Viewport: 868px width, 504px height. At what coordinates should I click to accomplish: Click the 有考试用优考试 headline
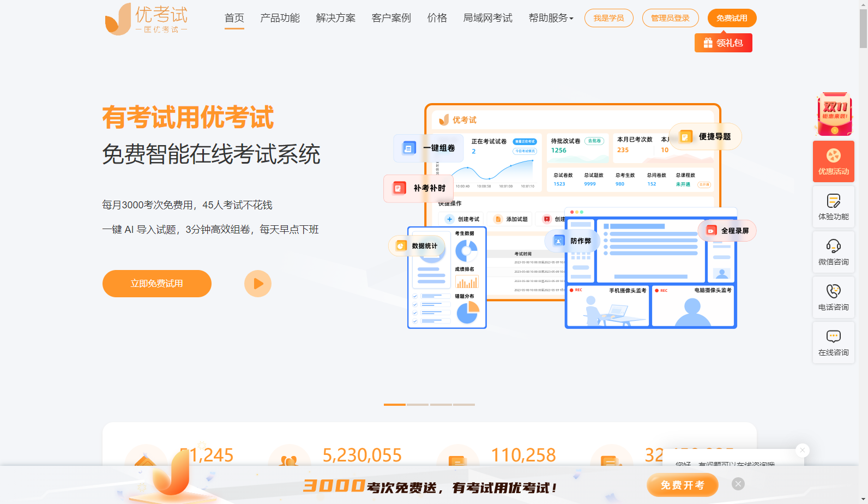click(188, 117)
